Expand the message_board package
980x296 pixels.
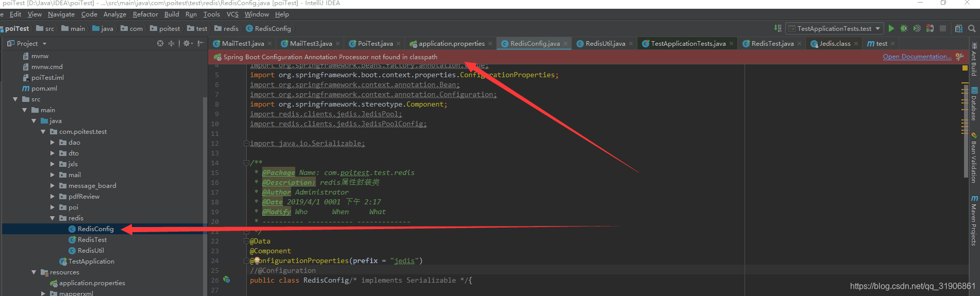pos(53,185)
